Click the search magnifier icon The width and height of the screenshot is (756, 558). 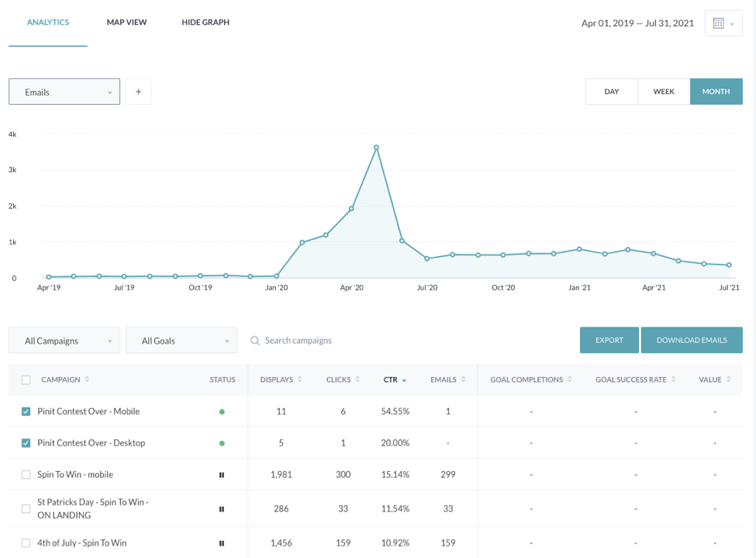click(255, 341)
